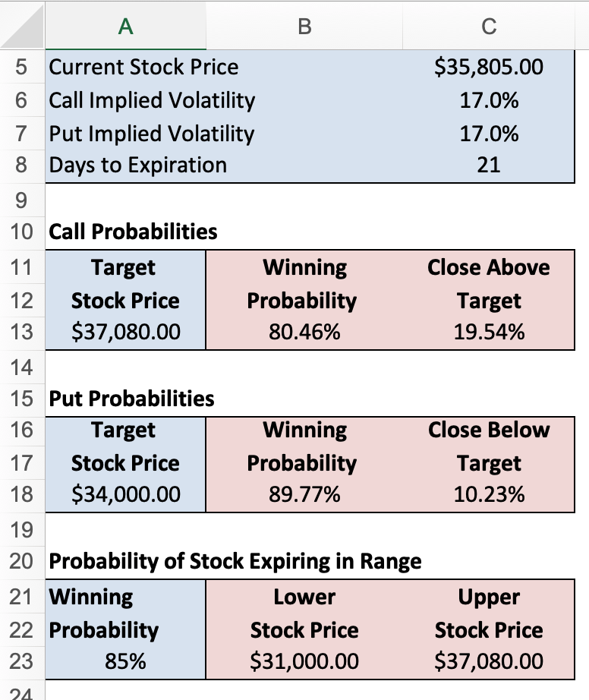The width and height of the screenshot is (589, 700).
Task: Select row 13 header
Action: coord(21,333)
